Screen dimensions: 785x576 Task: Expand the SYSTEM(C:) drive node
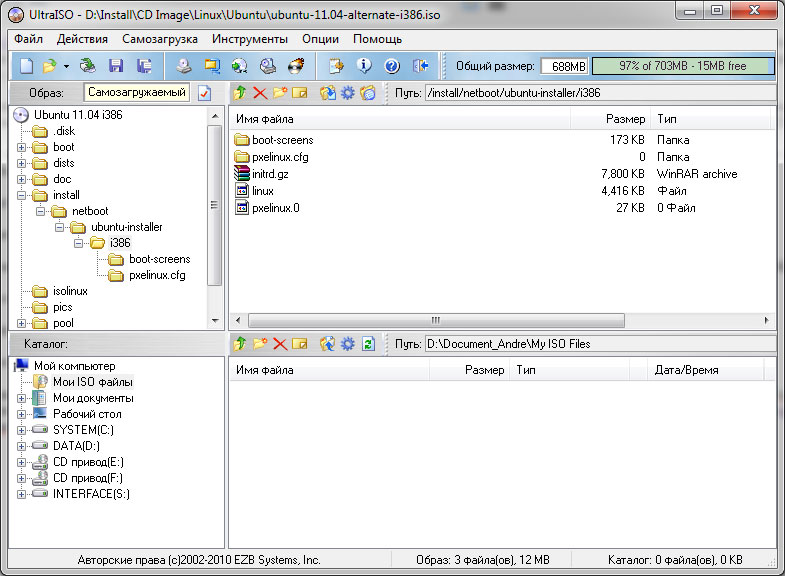(22, 430)
